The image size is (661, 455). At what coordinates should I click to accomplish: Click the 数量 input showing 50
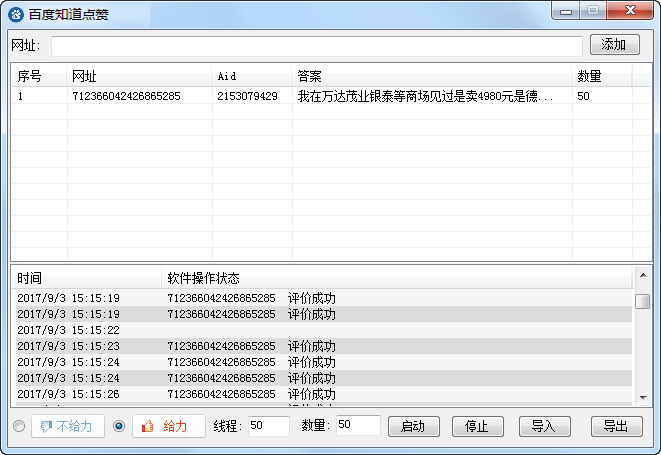(358, 425)
